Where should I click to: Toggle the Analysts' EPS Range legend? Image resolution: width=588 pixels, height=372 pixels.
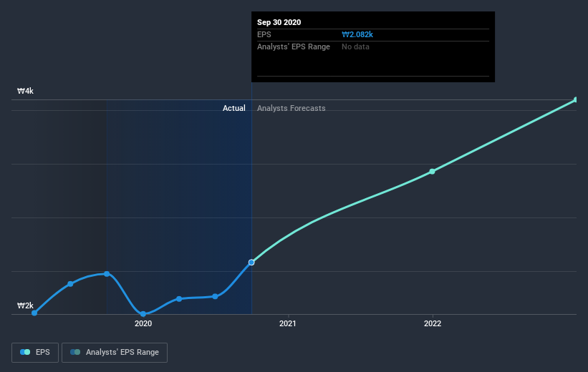[x=115, y=352]
